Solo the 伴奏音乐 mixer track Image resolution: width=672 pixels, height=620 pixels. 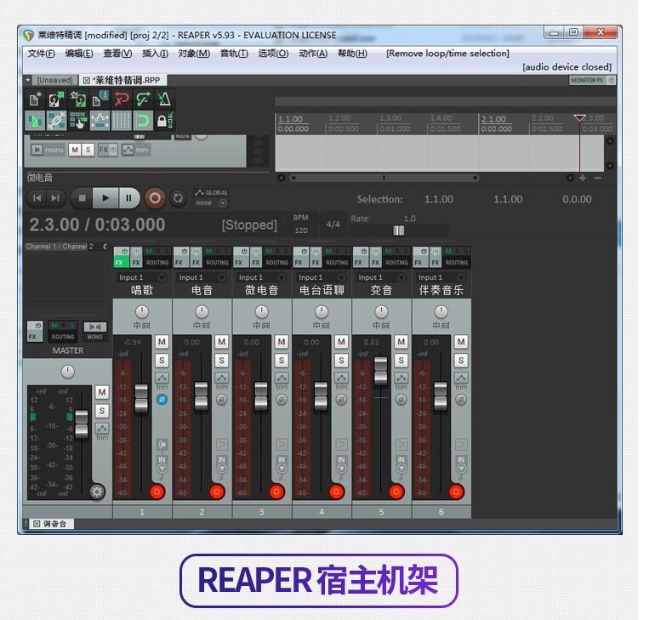click(461, 361)
